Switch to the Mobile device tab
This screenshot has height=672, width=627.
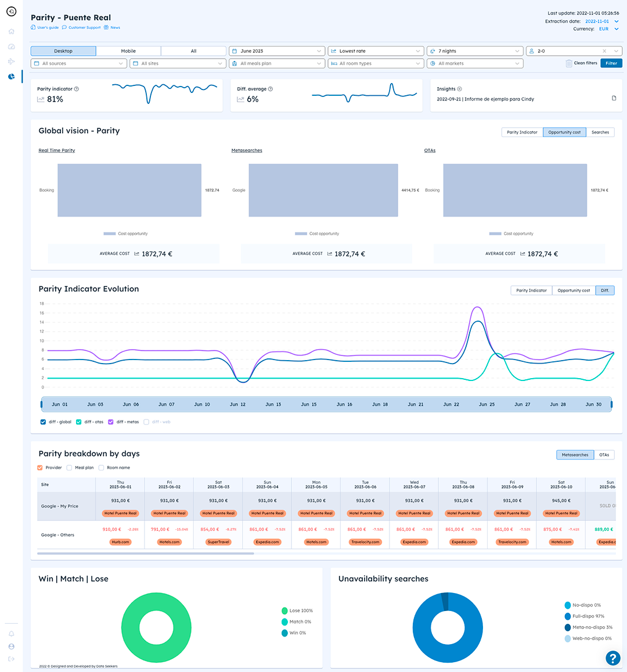pos(128,51)
